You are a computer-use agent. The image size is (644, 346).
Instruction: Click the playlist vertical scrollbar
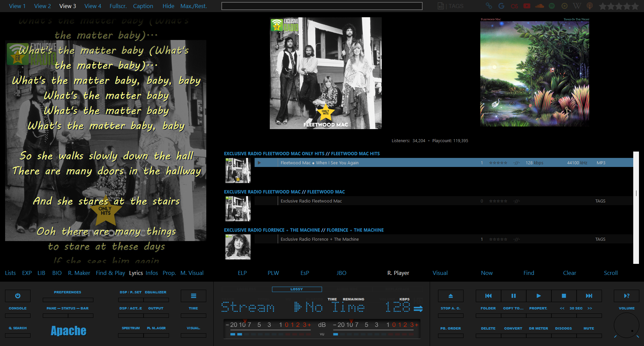636,208
